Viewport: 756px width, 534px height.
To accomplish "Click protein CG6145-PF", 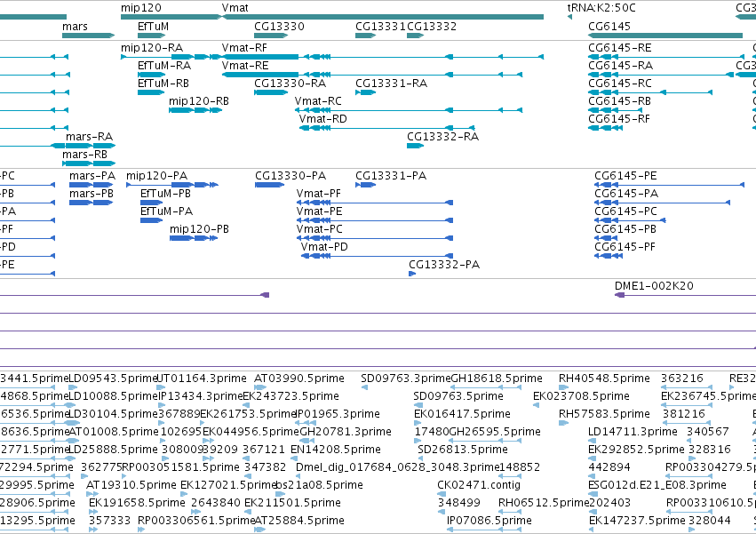I will coord(625,248).
